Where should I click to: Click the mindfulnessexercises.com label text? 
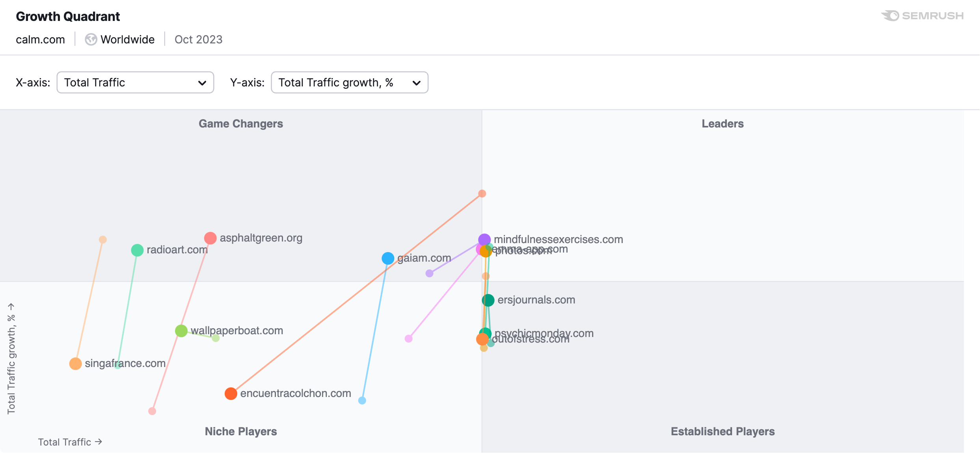pos(558,240)
